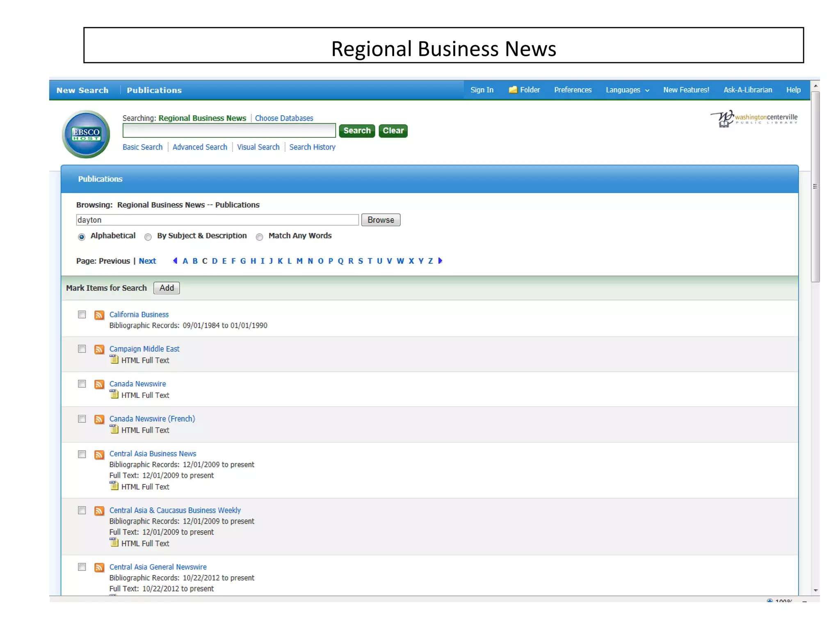Select By Subject & Description radio button
This screenshot has width=840, height=630.
click(148, 237)
